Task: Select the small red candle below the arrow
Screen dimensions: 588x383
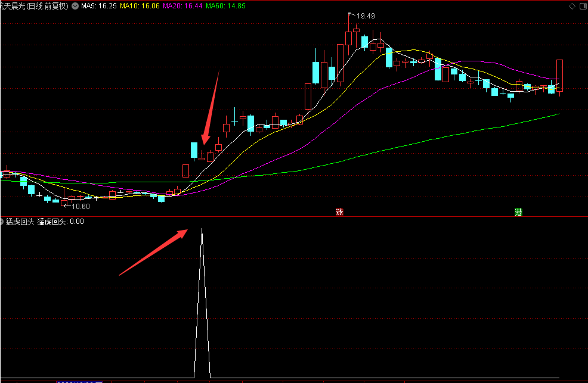Action: [202, 157]
